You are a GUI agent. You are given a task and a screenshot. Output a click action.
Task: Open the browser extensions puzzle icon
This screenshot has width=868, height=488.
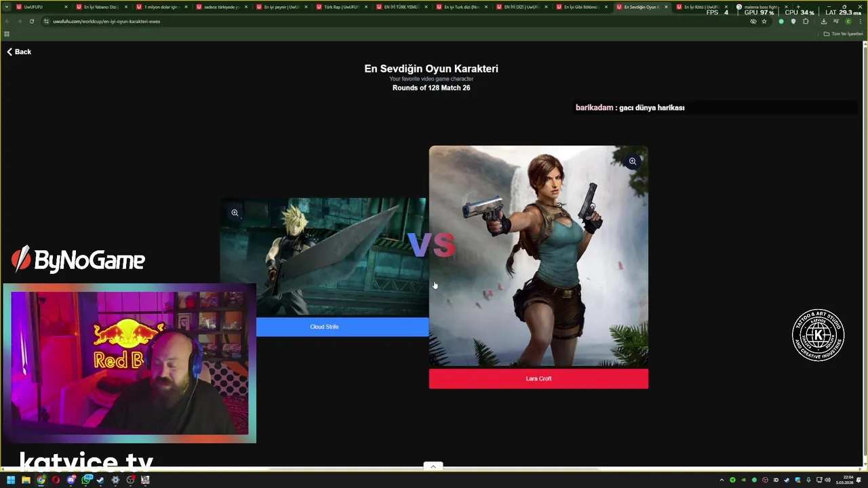806,21
